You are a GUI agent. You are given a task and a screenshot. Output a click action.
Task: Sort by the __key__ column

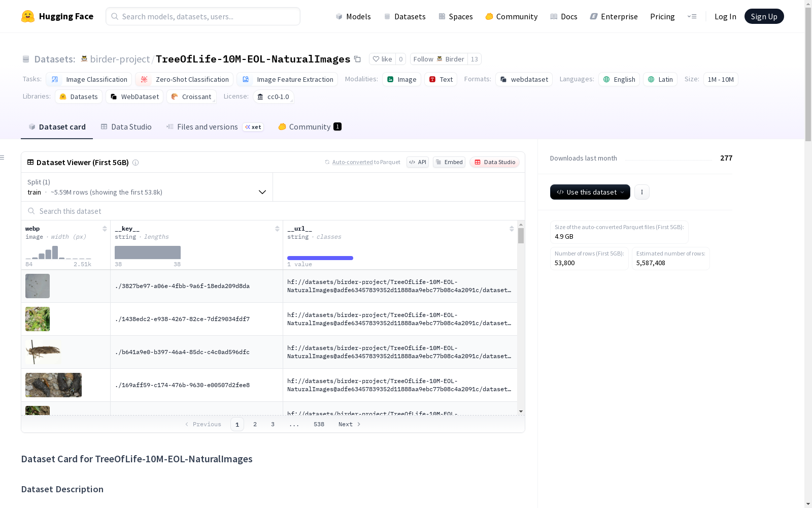[277, 229]
